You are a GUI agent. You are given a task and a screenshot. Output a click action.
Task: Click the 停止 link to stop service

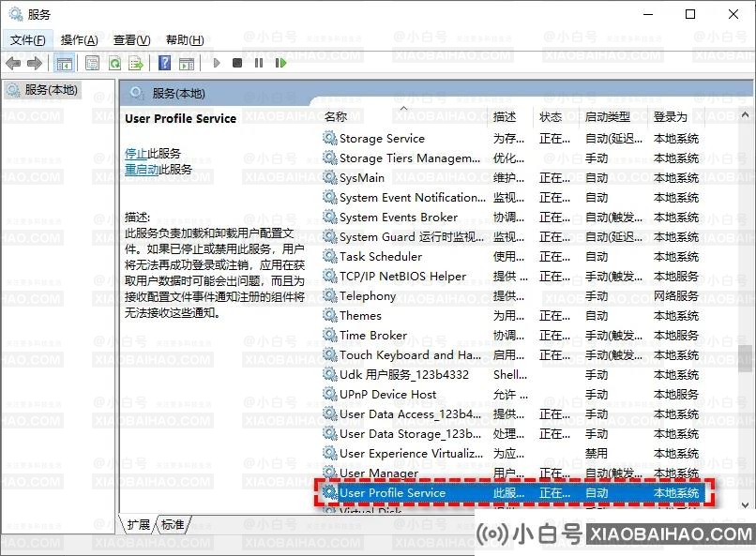click(135, 154)
